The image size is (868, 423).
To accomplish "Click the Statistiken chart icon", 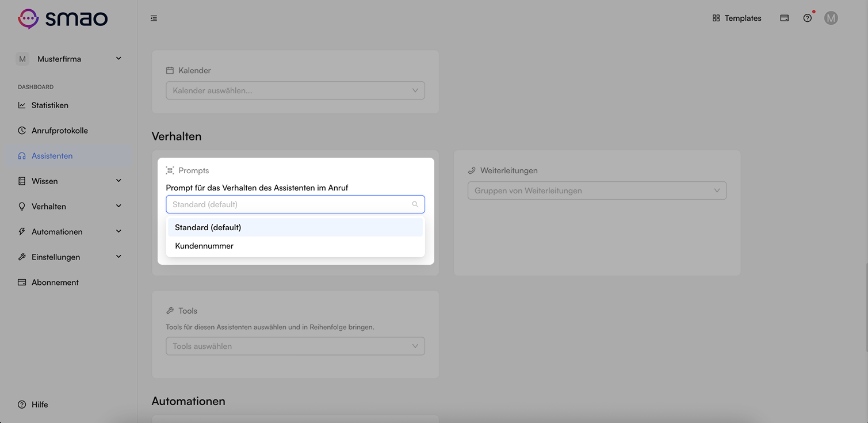I will tap(22, 105).
